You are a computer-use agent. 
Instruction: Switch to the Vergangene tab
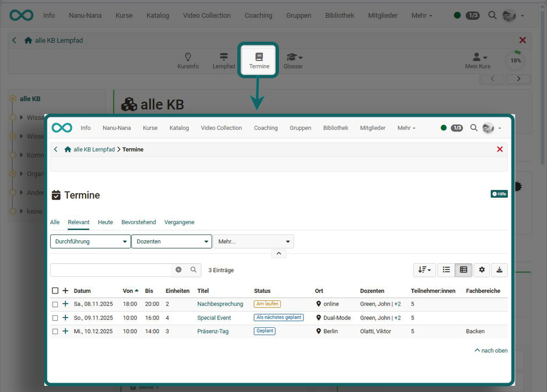click(179, 222)
